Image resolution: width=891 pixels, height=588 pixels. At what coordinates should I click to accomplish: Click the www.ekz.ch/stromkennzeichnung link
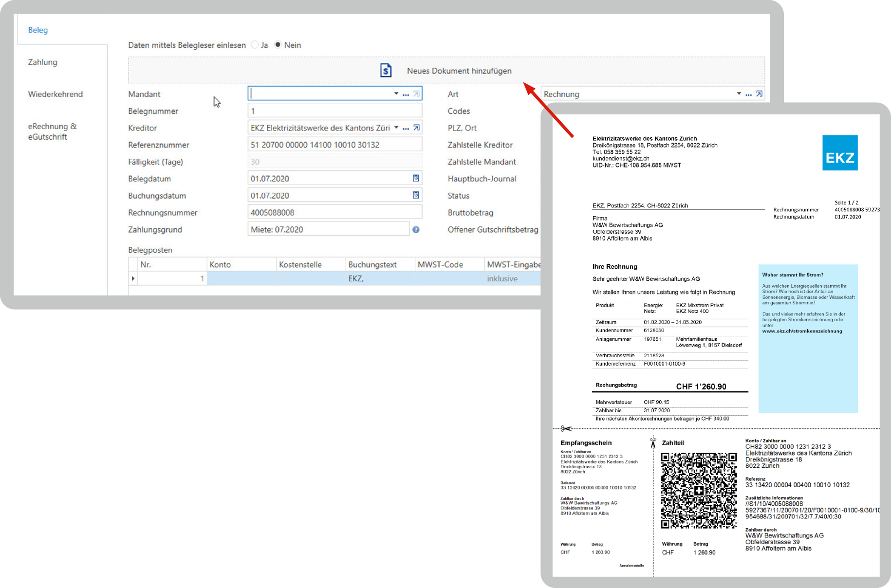tap(802, 331)
